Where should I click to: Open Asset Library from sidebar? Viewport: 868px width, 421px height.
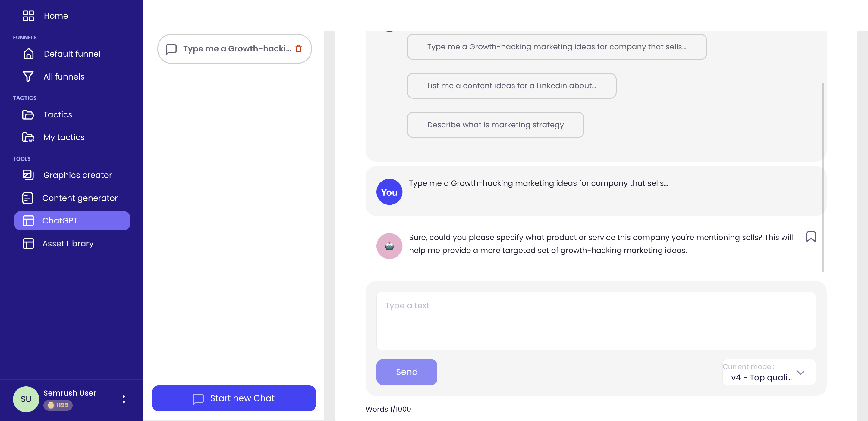click(68, 244)
